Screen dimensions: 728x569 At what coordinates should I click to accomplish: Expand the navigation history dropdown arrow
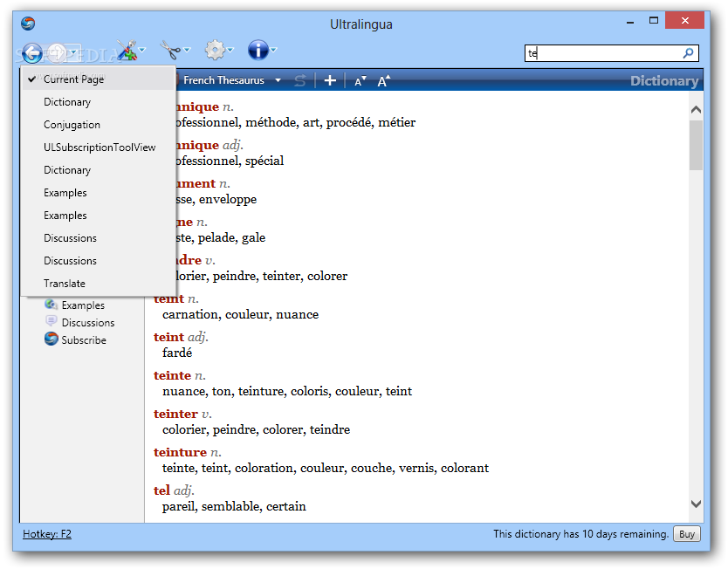tap(73, 51)
